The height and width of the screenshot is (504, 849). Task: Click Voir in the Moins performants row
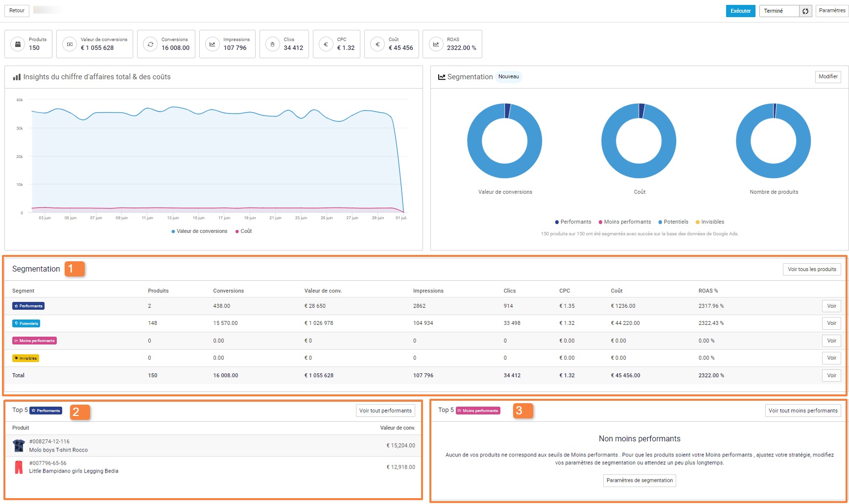pos(831,341)
